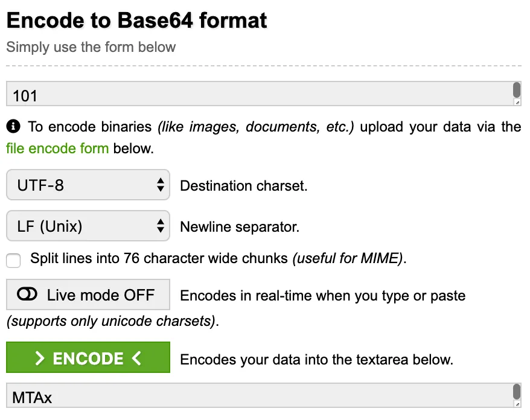Click the scrollbar thumb of the MTAx output textarea
530x420 pixels.
[x=517, y=390]
